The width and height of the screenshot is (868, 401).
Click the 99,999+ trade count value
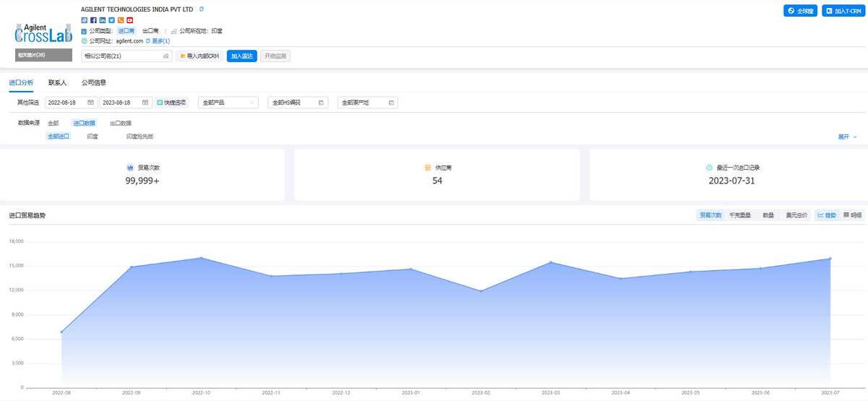142,181
